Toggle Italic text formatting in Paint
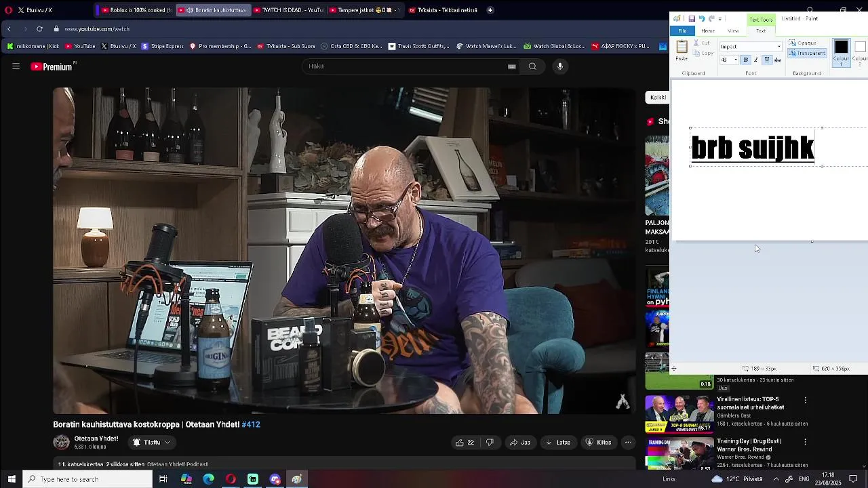This screenshot has height=488, width=868. click(x=756, y=60)
